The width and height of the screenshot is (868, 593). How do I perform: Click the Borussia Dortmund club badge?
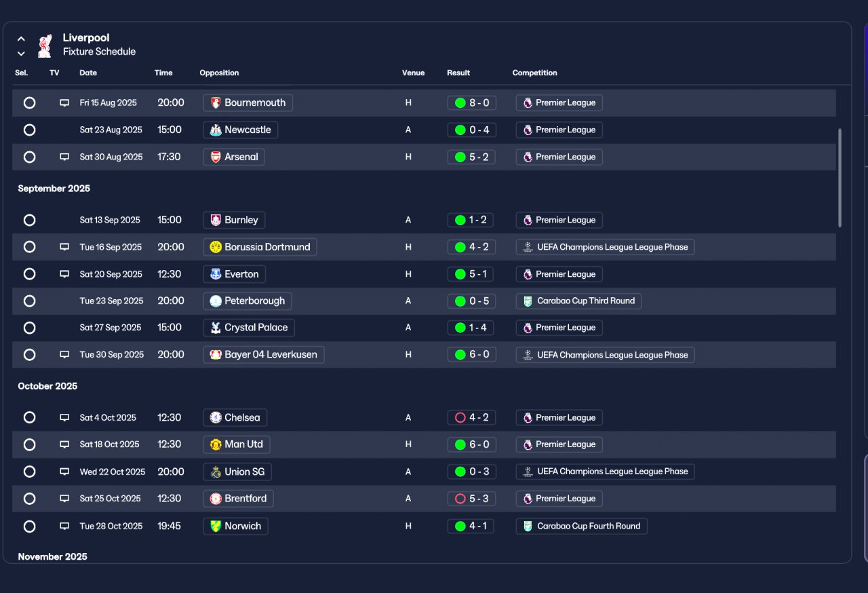click(x=216, y=247)
